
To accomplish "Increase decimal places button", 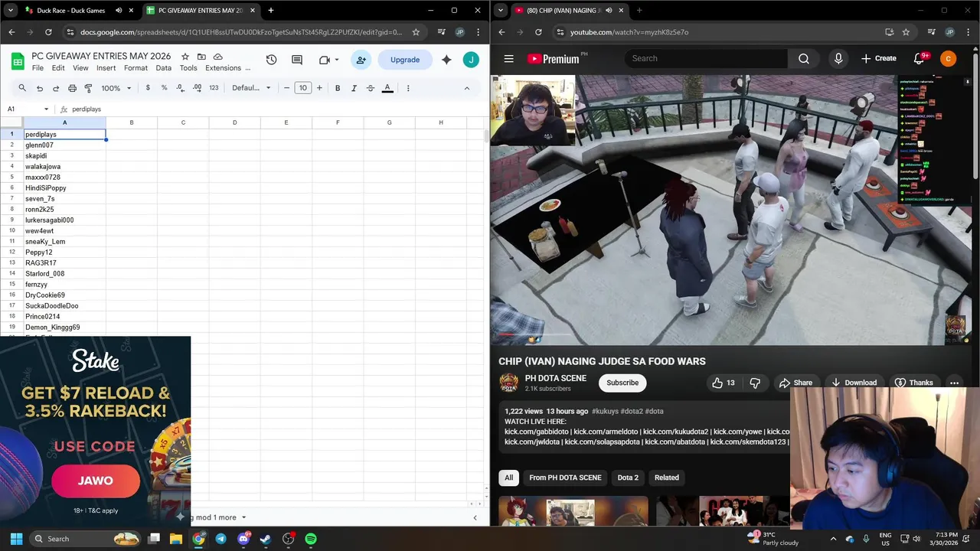I will 197,88.
